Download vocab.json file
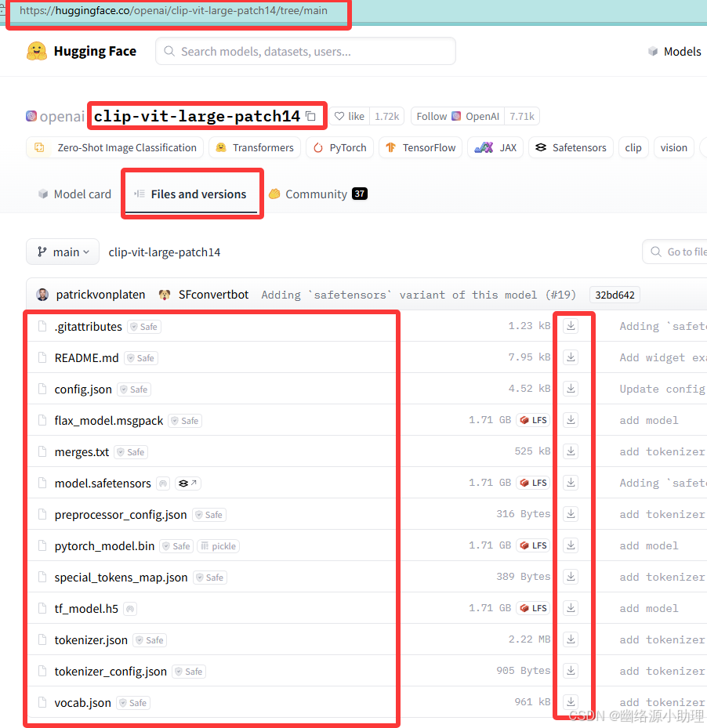 (x=571, y=702)
